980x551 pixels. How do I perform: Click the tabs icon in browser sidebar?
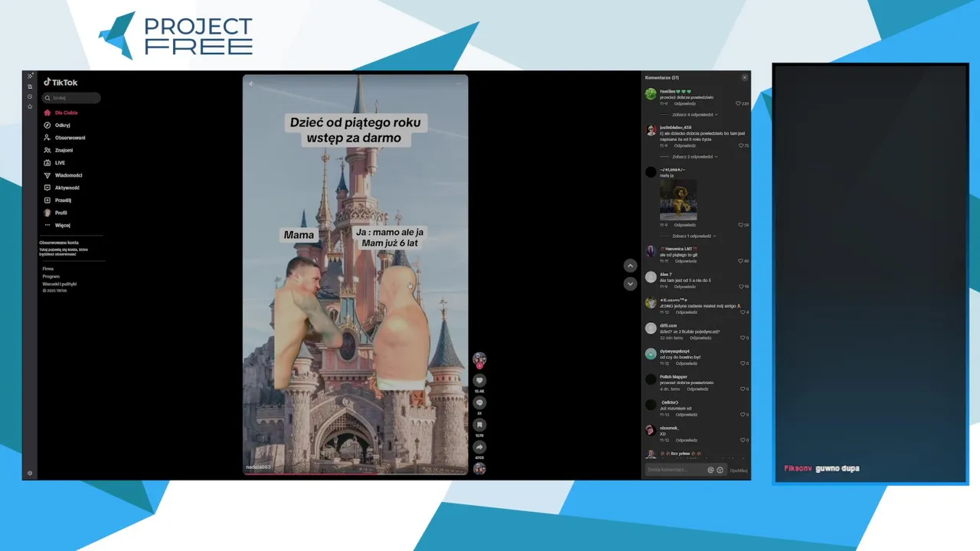click(x=30, y=86)
